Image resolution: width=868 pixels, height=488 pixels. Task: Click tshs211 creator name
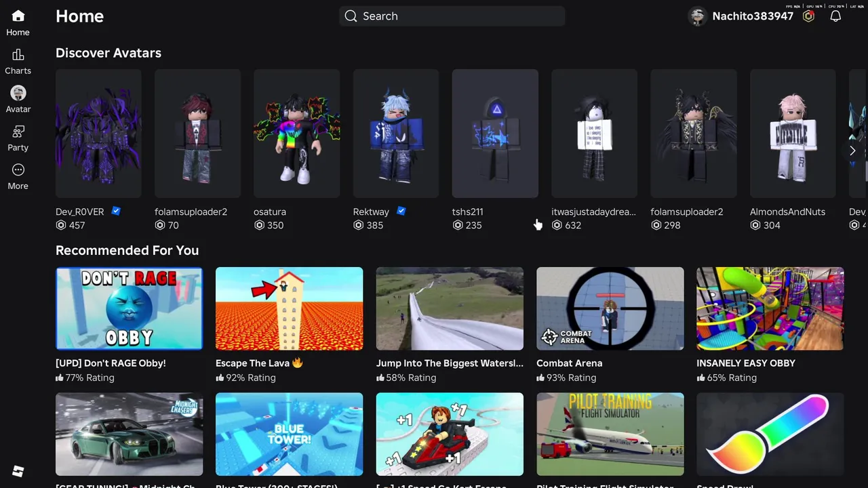click(468, 211)
